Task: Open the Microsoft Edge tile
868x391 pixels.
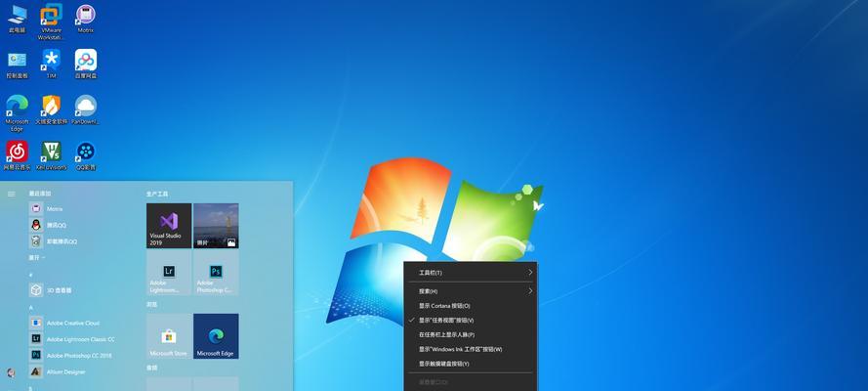Action: (216, 336)
